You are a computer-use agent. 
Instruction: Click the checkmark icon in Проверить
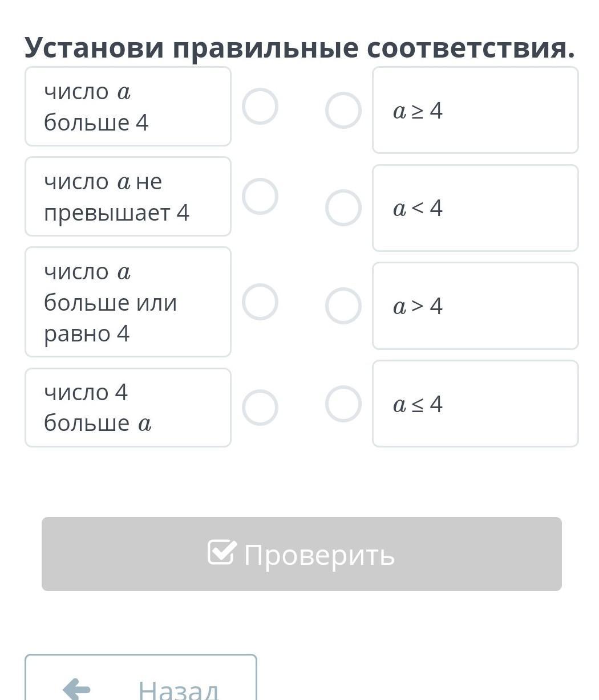point(221,552)
